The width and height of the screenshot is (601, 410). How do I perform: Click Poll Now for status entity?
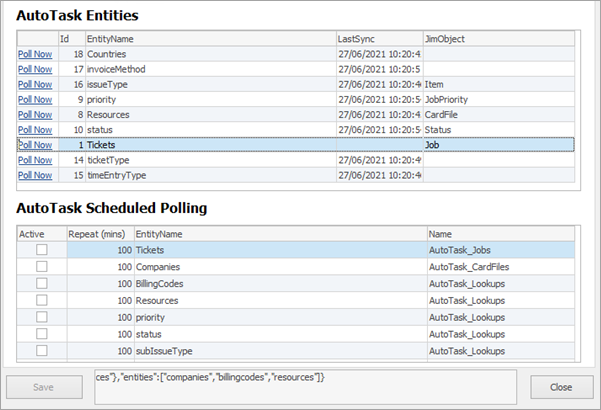pos(35,130)
